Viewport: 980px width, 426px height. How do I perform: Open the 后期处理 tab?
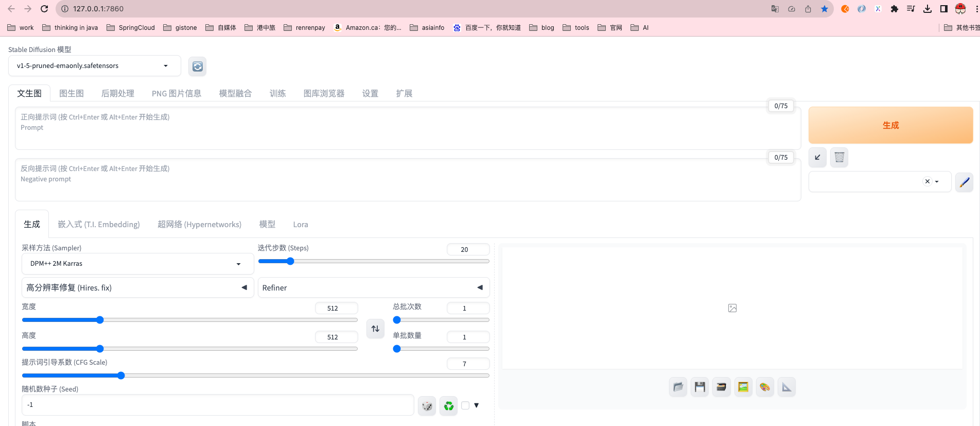[118, 93]
